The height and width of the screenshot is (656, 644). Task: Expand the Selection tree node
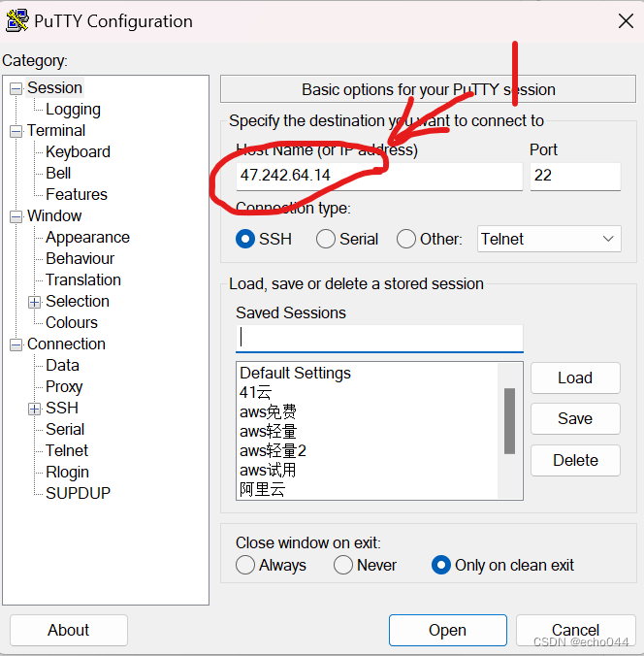click(x=35, y=302)
